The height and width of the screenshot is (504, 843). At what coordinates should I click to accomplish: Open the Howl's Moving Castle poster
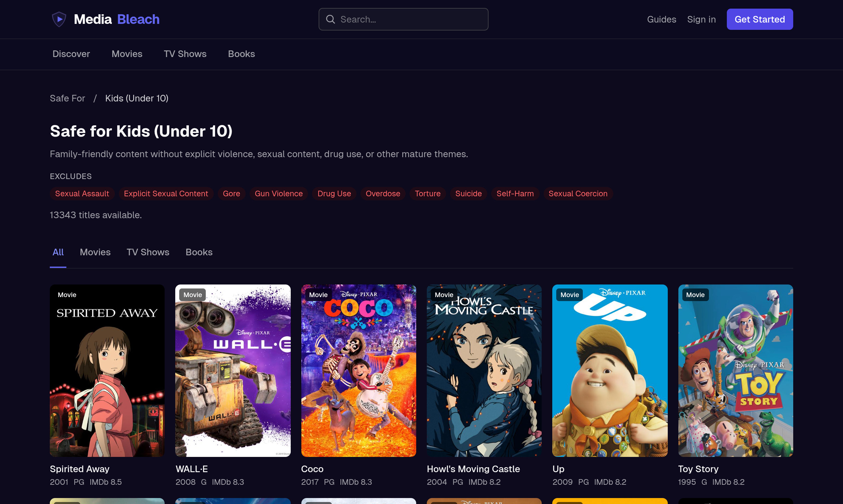point(484,370)
